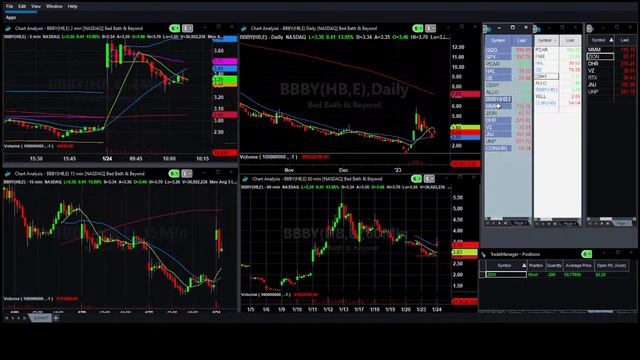Viewport: 640px width, 360px height.
Task: Add a new workspace with the plus icon
Action: click(x=56, y=318)
